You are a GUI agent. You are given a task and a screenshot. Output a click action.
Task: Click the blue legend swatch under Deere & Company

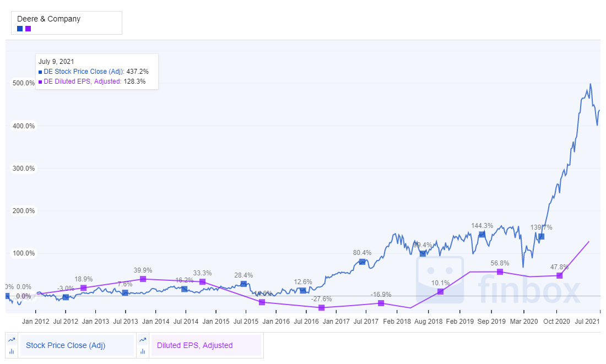[20, 29]
